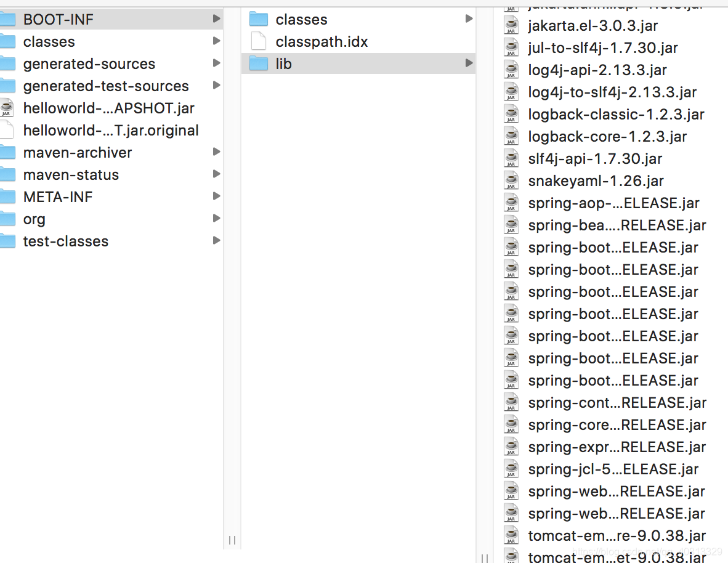This screenshot has height=563, width=728.
Task: Click the arrow next to org
Action: [216, 218]
